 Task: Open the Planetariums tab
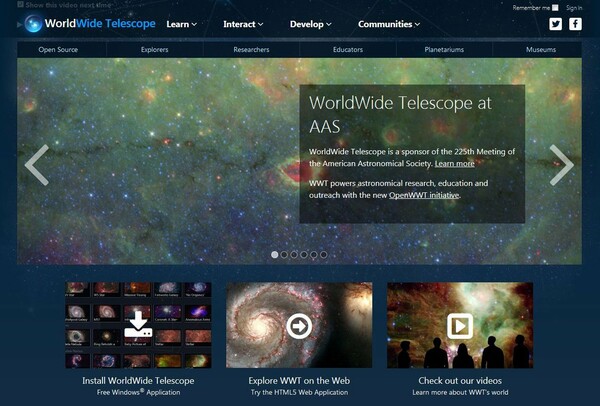[x=444, y=50]
